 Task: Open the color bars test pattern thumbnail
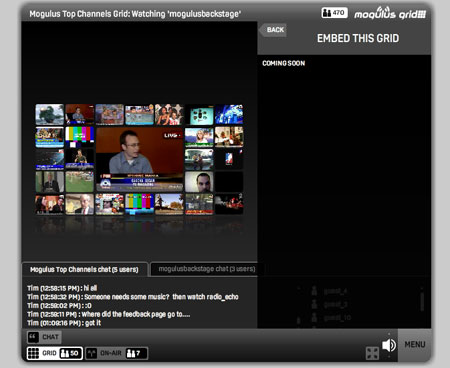pos(79,137)
